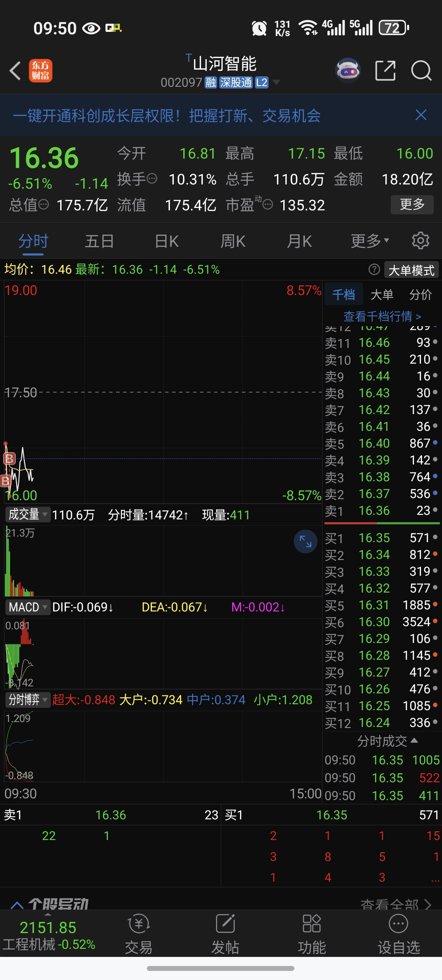Open 交易 in the bottom bar

click(x=139, y=934)
